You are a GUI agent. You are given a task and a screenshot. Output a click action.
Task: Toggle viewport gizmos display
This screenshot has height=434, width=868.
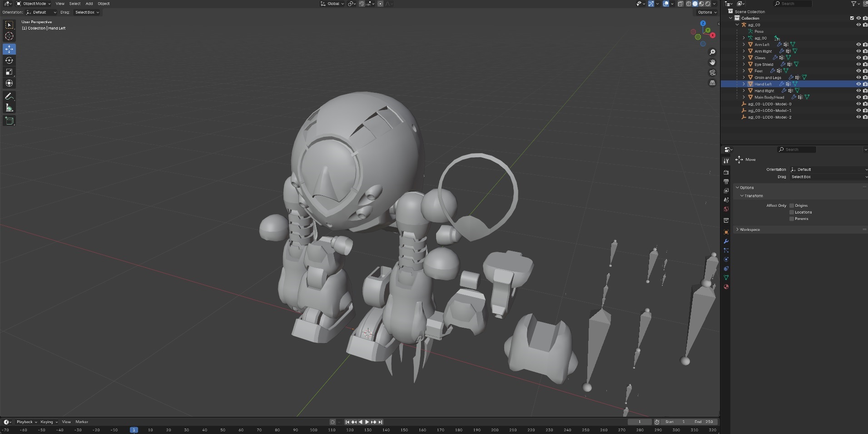pos(651,4)
